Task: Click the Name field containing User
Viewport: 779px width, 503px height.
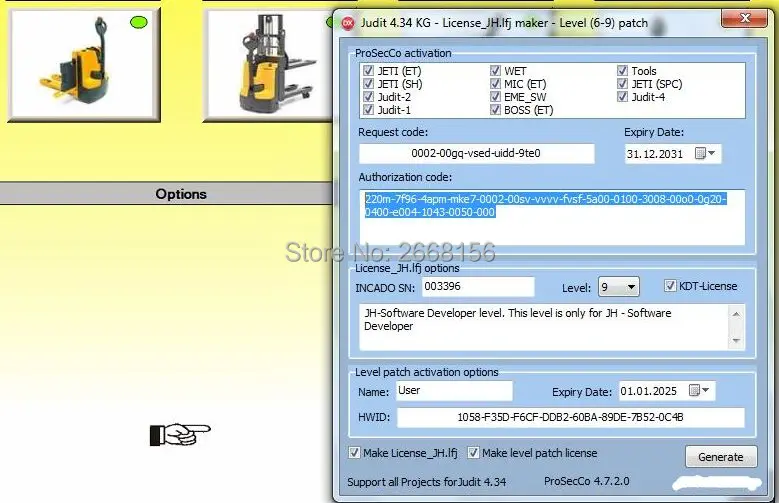Action: click(x=454, y=391)
